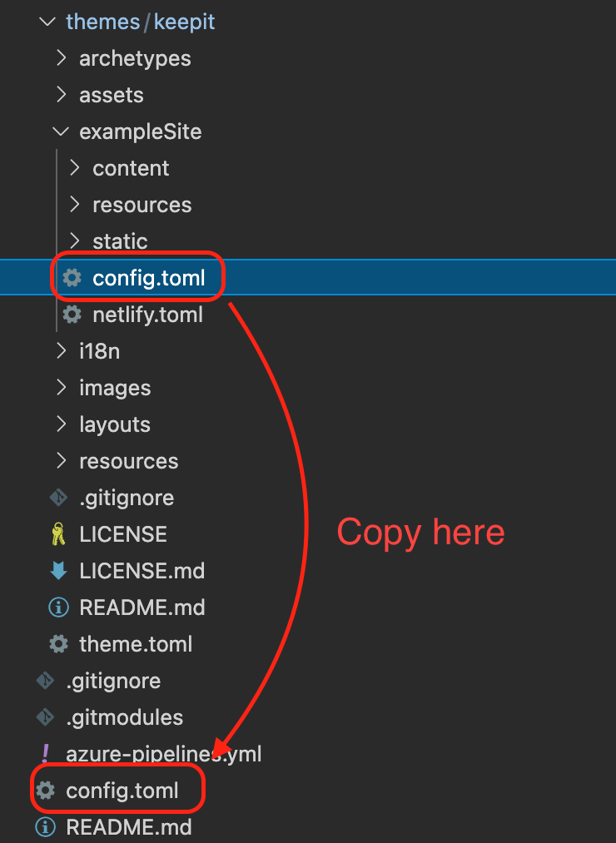Viewport: 616px width, 843px height.
Task: Click the download arrow icon beside LICENSE.md
Action: tap(58, 570)
